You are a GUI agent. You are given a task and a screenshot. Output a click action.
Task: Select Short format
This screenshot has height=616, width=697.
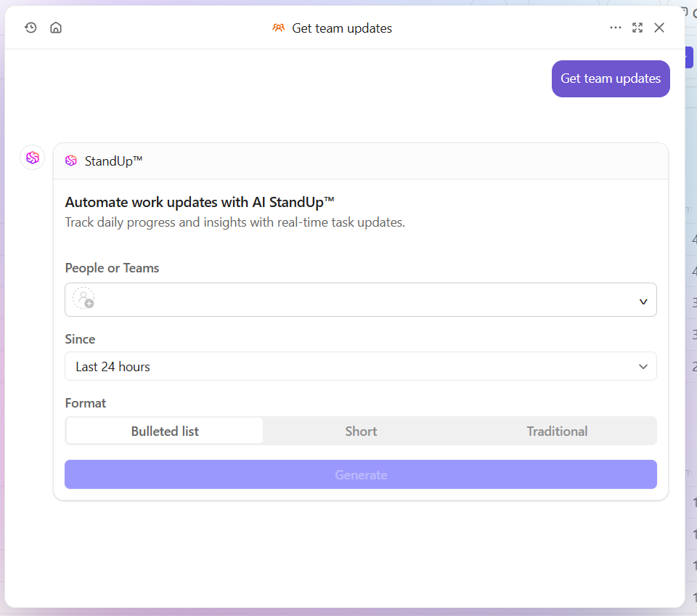click(x=361, y=431)
